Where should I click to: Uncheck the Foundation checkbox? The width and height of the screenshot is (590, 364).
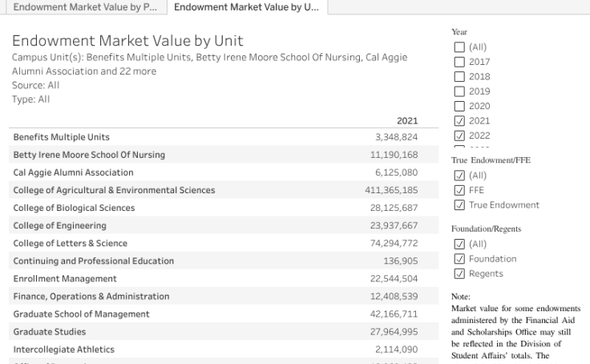(459, 259)
